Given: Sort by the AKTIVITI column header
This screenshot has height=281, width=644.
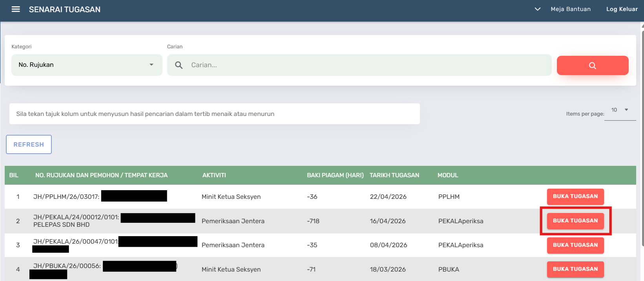Looking at the screenshot, I should click(x=214, y=175).
